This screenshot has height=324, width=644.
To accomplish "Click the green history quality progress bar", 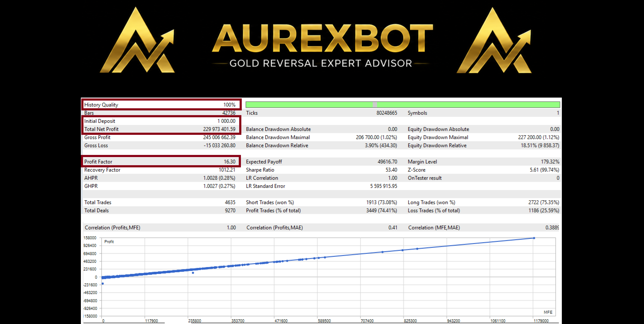I will point(403,104).
